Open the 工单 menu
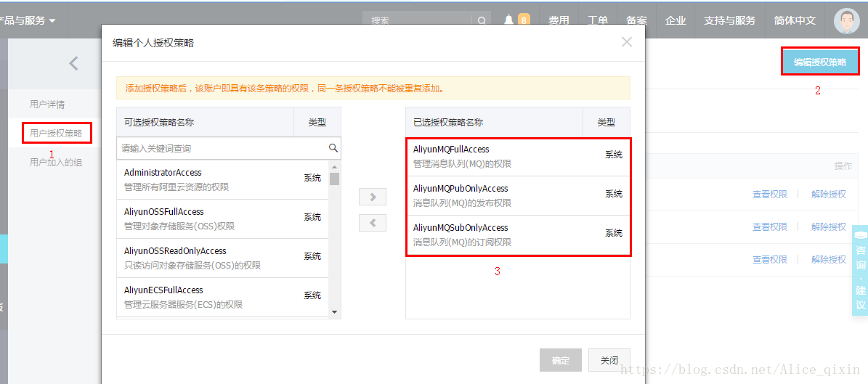Image resolution: width=868 pixels, height=384 pixels. (x=598, y=20)
